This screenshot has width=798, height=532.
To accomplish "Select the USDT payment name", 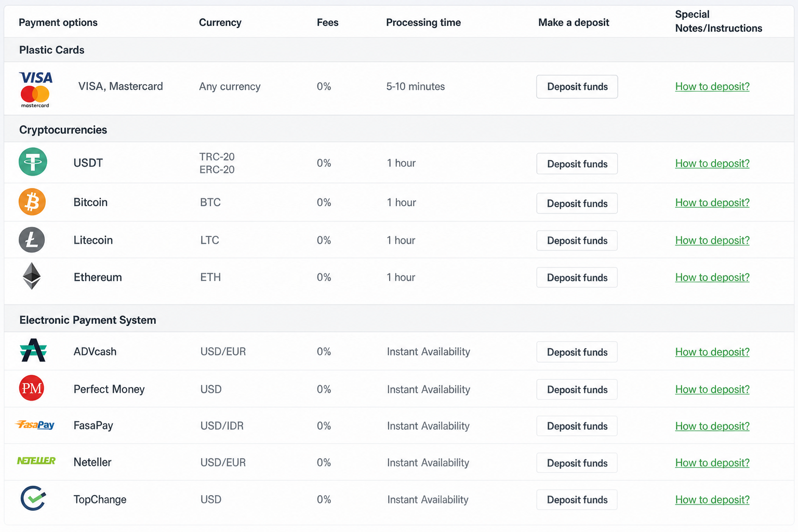I will 88,163.
